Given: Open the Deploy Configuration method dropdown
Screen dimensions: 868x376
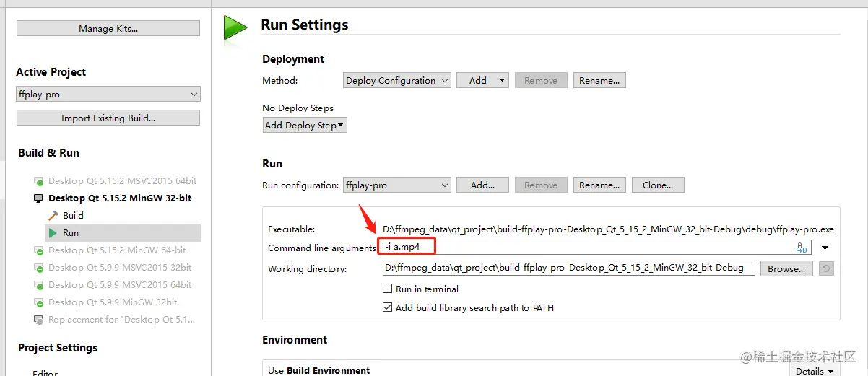Looking at the screenshot, I should (x=397, y=81).
